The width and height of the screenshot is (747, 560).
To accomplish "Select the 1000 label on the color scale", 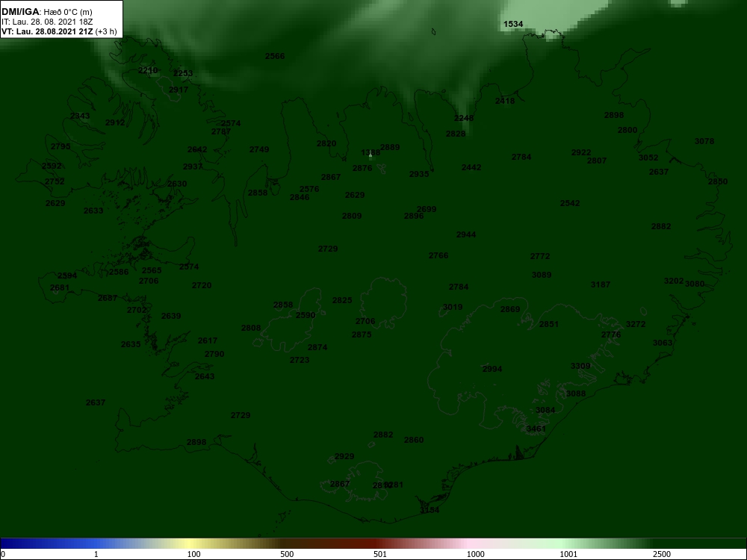I will 475,554.
